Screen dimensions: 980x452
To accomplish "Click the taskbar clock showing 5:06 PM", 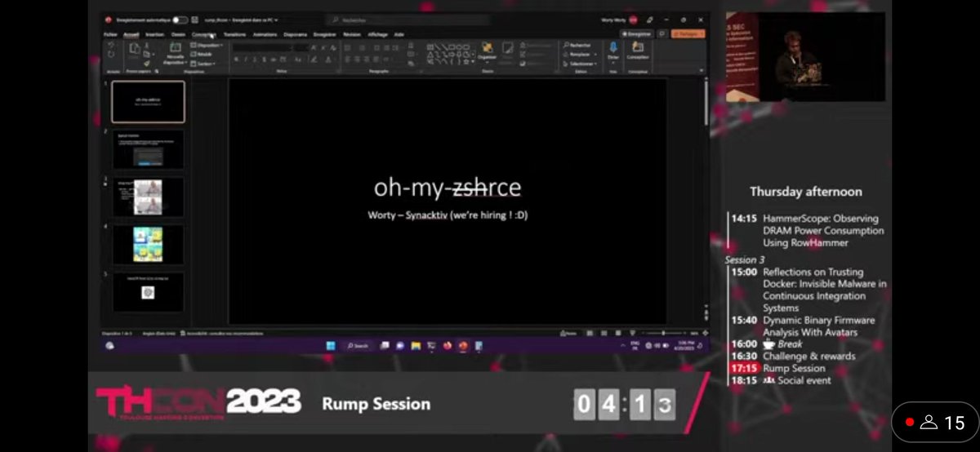I will tap(685, 345).
